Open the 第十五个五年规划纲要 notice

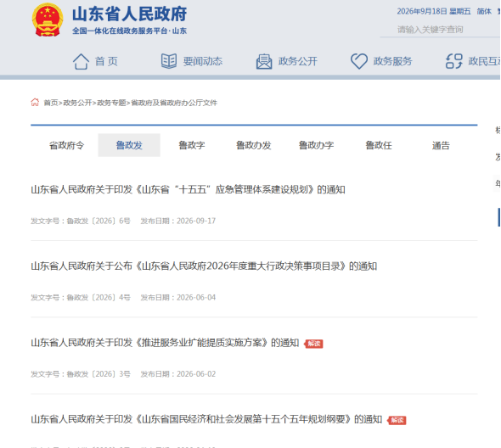click(x=206, y=419)
